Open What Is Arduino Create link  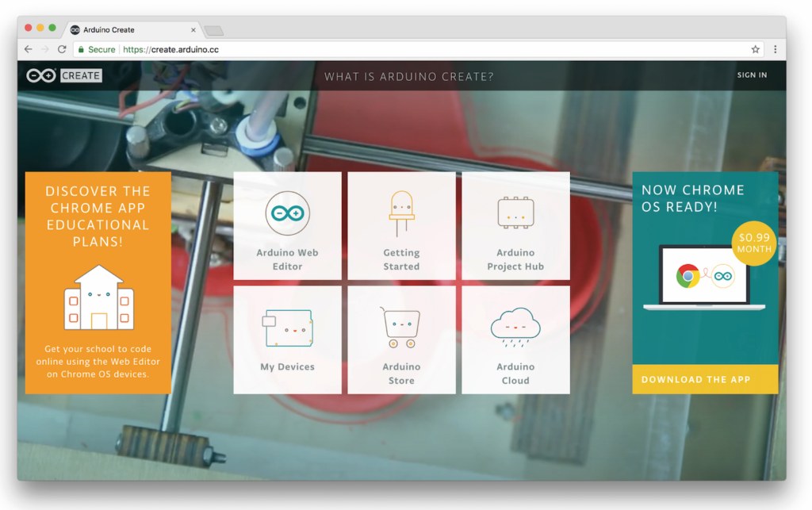[x=409, y=77]
